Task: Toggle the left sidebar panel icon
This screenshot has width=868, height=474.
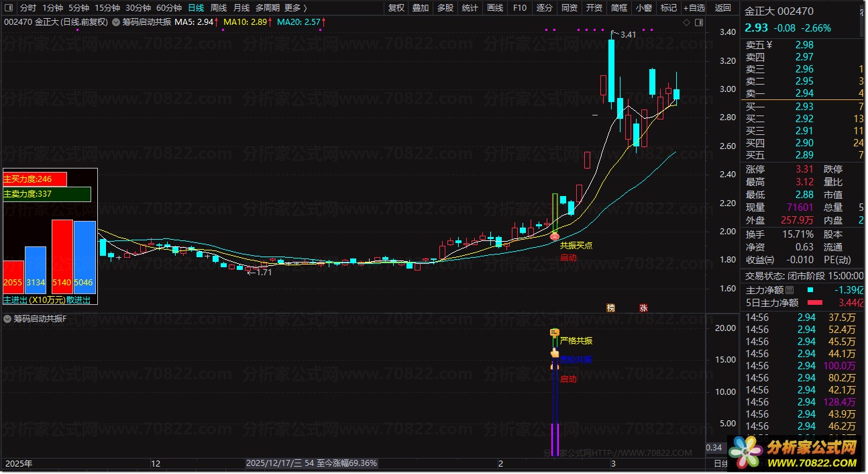Action: pyautogui.click(x=9, y=8)
